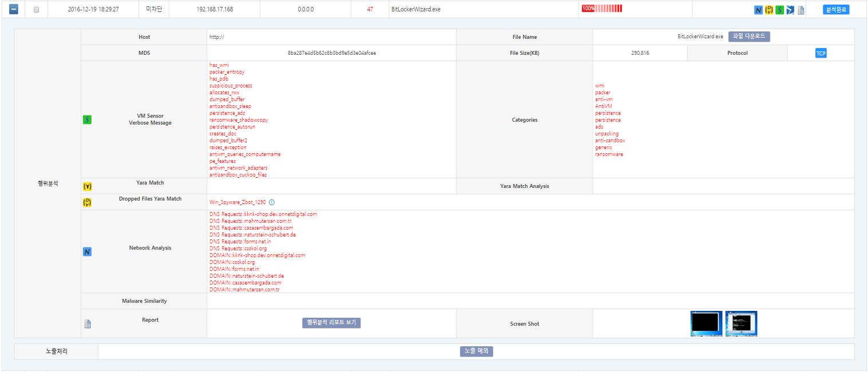Click the raises_exception sensor message
Screen dimensions: 868x372
228,147
